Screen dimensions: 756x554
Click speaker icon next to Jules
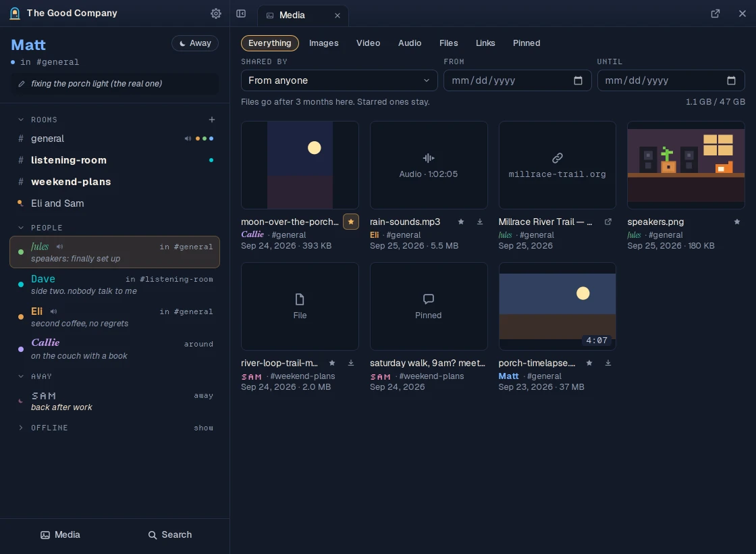point(60,247)
